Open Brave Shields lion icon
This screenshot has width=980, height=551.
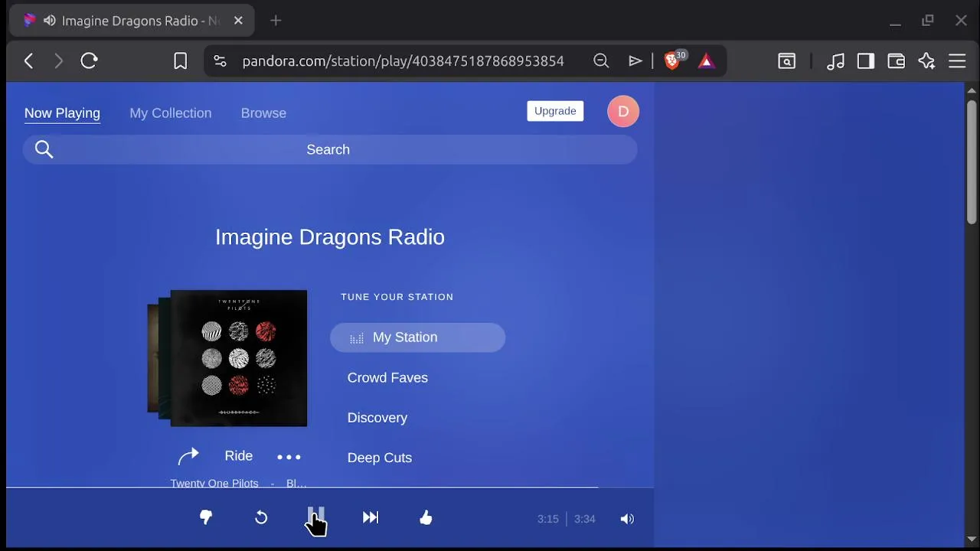(x=674, y=60)
